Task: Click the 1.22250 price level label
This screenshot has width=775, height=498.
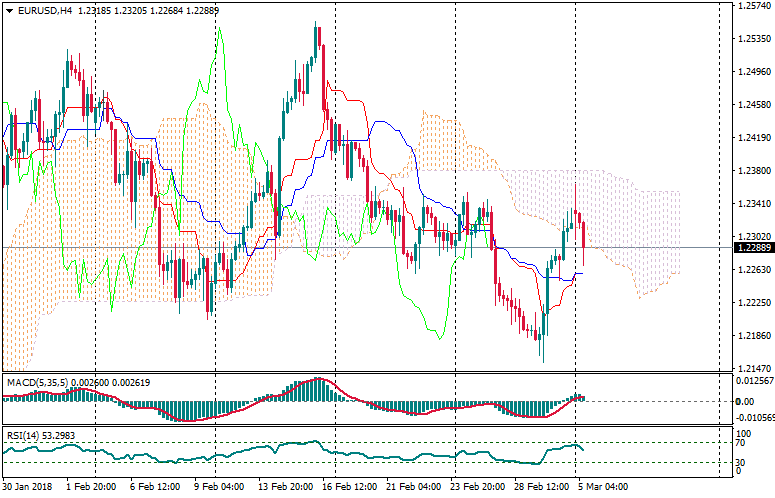Action: click(752, 302)
